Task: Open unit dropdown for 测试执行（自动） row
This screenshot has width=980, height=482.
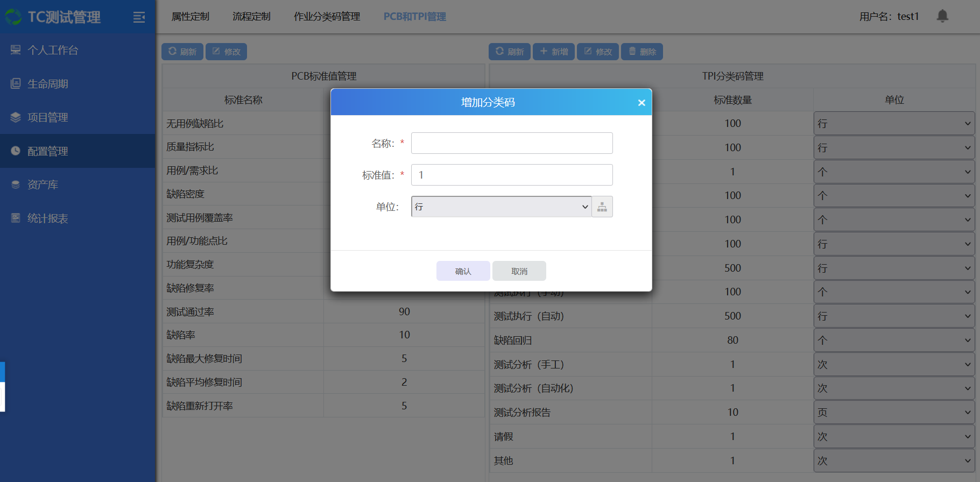Action: 893,316
